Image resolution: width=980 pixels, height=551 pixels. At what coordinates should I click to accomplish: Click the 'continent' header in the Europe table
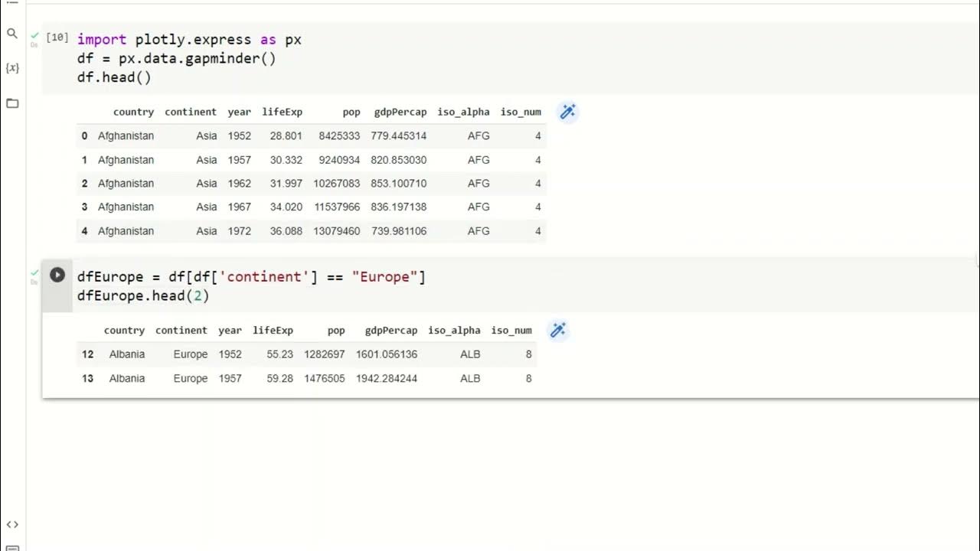181,331
